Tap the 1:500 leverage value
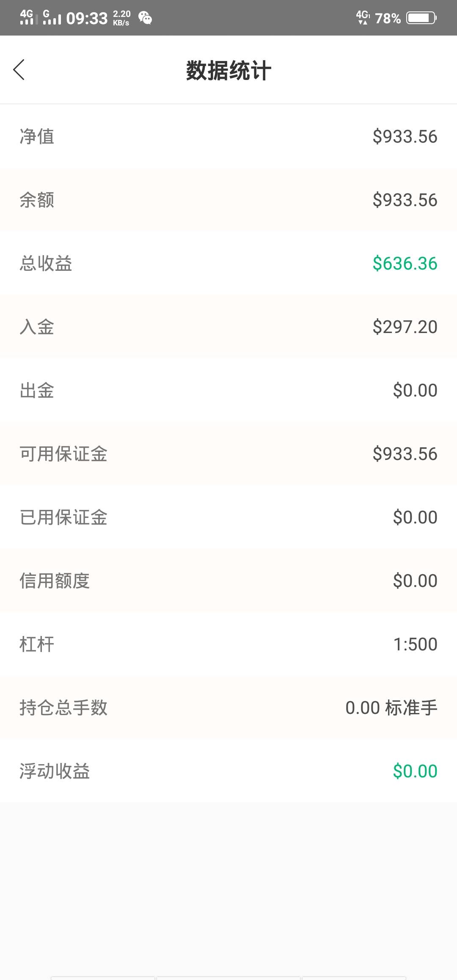 coord(415,644)
